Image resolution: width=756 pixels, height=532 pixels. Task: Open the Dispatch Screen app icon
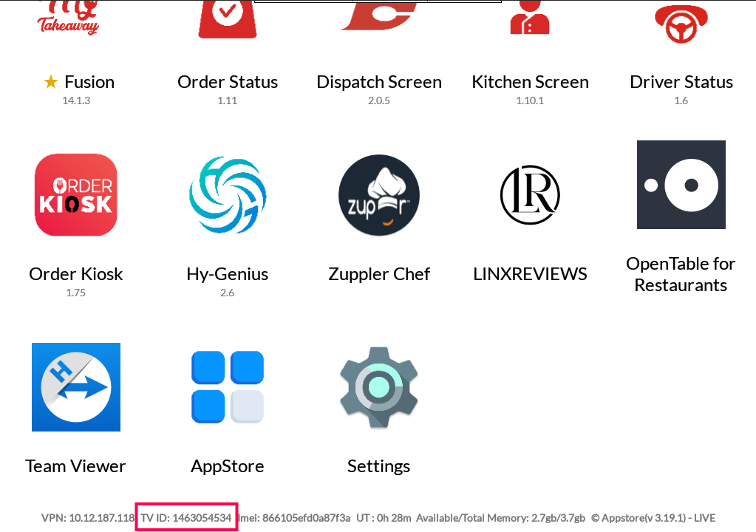[379, 16]
